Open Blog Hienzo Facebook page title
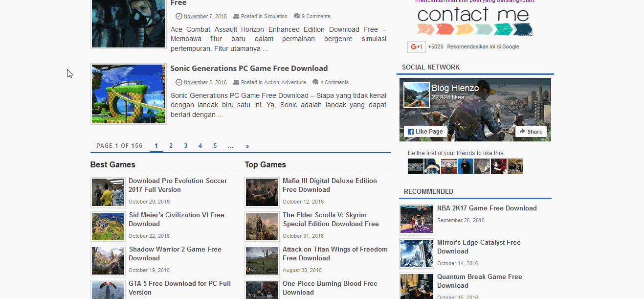 [x=455, y=88]
